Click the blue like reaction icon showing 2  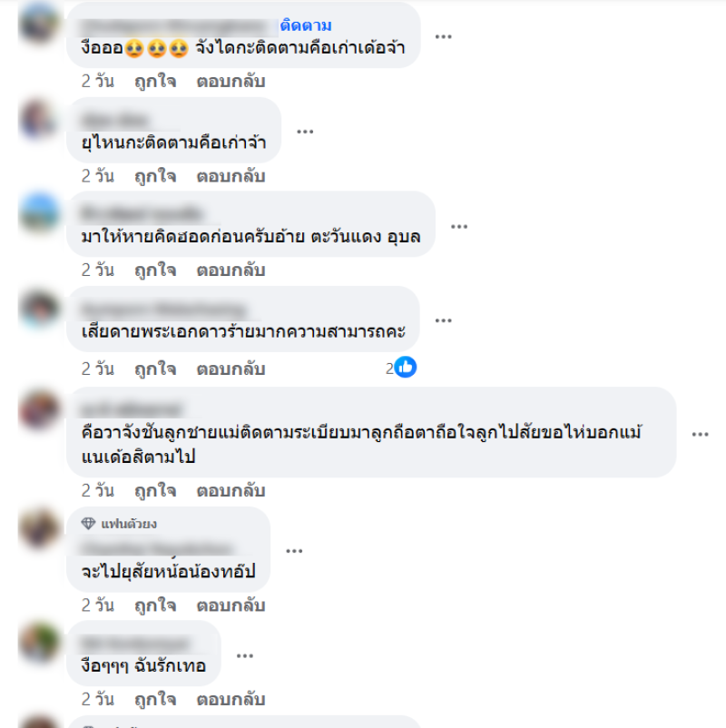(406, 368)
